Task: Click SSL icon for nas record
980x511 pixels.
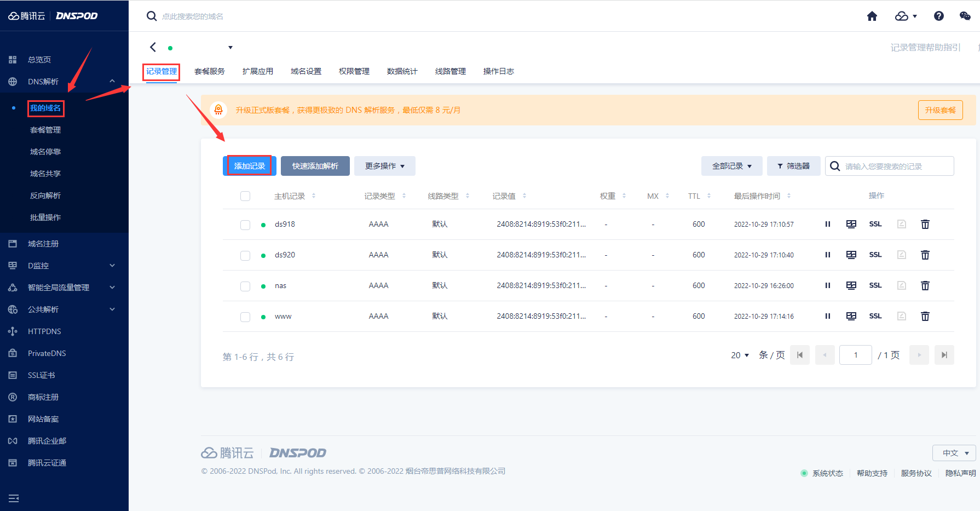Action: pos(875,285)
